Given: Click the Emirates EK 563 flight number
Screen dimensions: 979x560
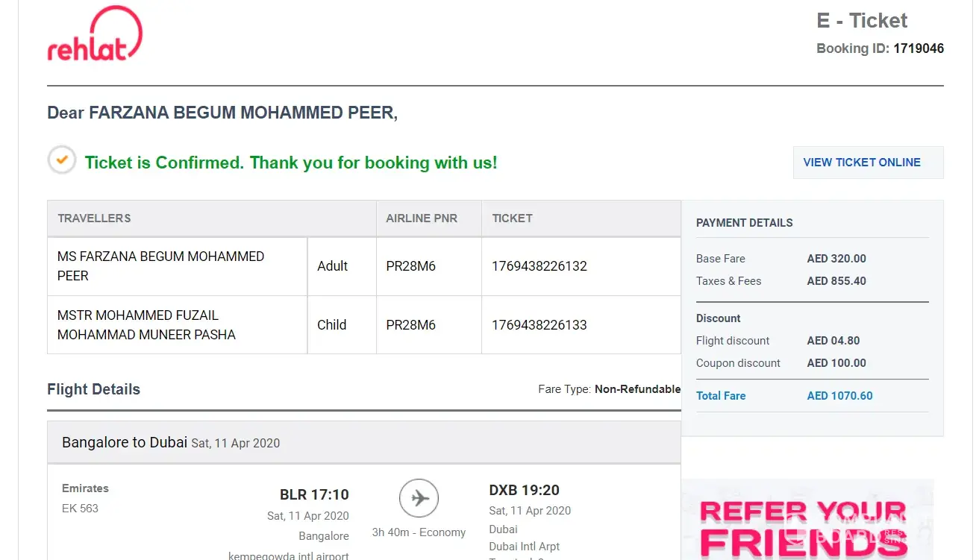Looking at the screenshot, I should coord(80,509).
